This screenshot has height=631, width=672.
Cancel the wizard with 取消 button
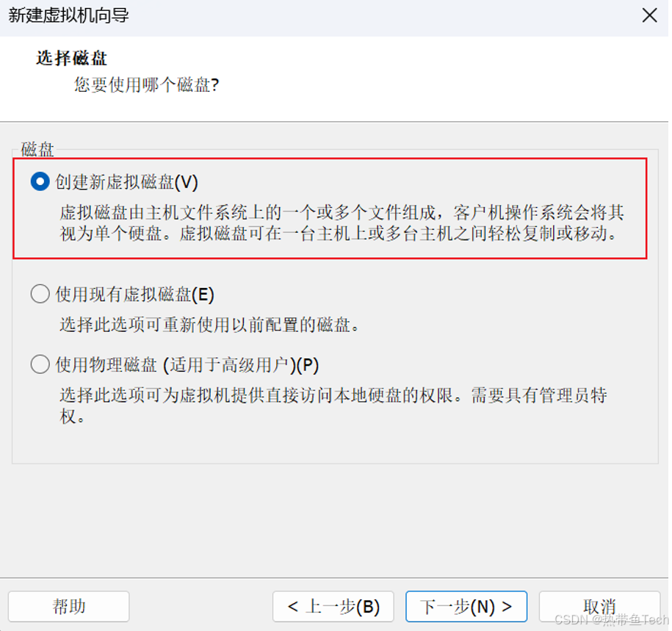pos(599,607)
